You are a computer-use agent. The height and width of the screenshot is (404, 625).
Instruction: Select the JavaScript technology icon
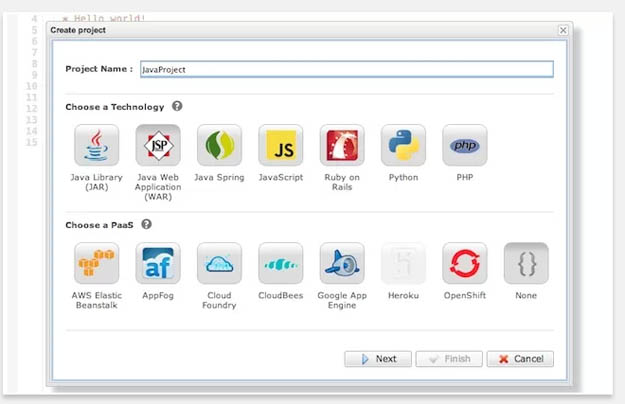click(x=281, y=145)
